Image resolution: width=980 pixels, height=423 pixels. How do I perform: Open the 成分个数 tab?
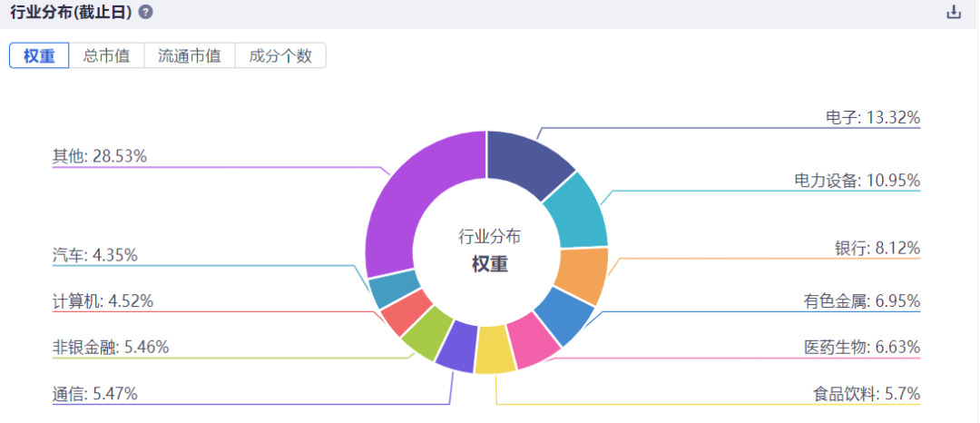coord(280,55)
